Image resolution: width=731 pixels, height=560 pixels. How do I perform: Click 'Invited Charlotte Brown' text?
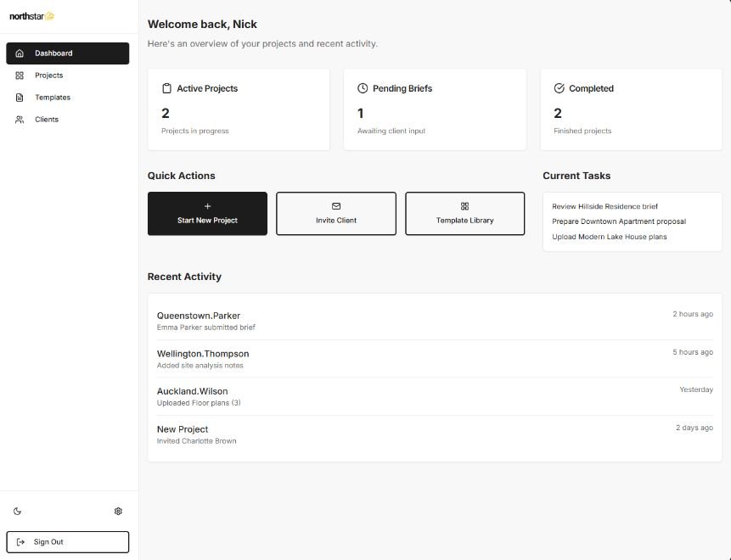point(196,441)
